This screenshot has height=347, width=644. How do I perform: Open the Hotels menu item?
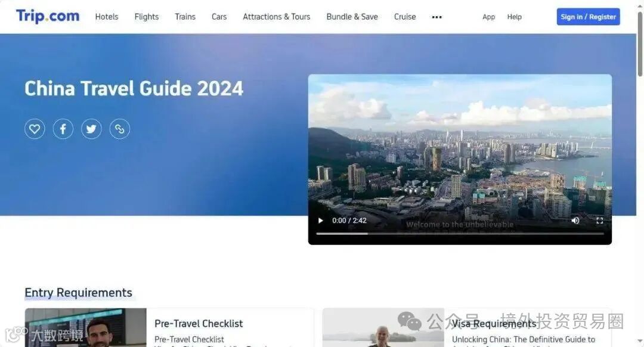tap(107, 17)
